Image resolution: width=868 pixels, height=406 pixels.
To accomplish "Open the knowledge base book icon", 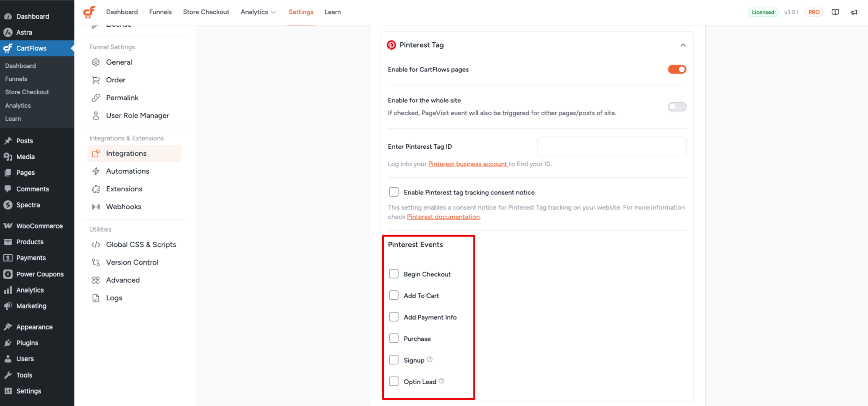I will [835, 12].
